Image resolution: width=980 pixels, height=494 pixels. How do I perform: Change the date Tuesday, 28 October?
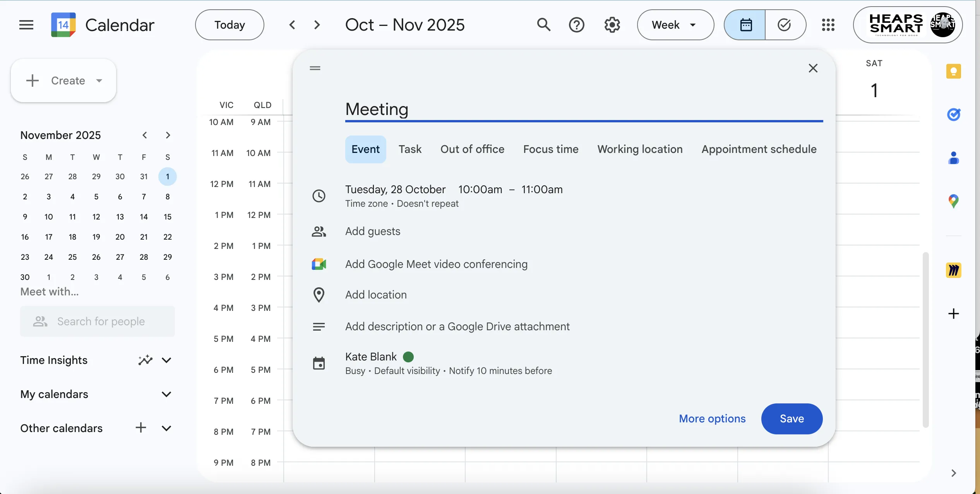[395, 189]
